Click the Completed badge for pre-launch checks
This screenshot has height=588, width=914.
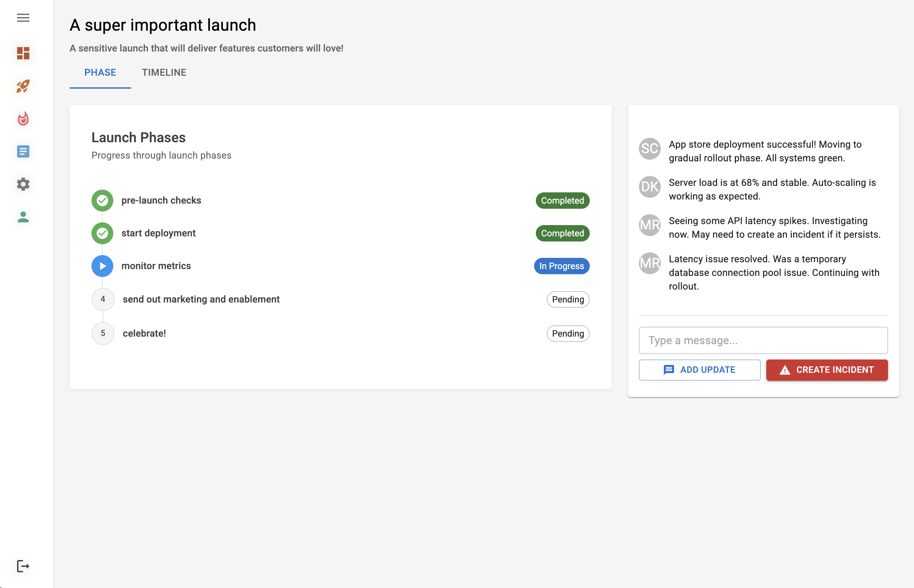(x=562, y=201)
